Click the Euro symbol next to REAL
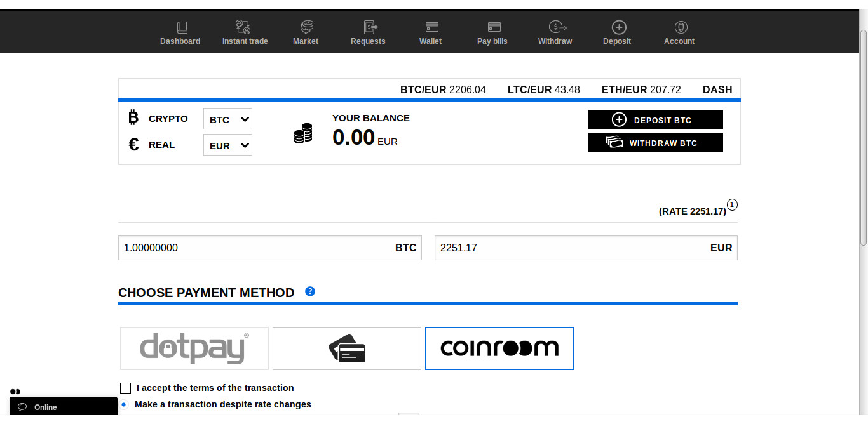Viewport: 868px width, 424px height. tap(133, 145)
